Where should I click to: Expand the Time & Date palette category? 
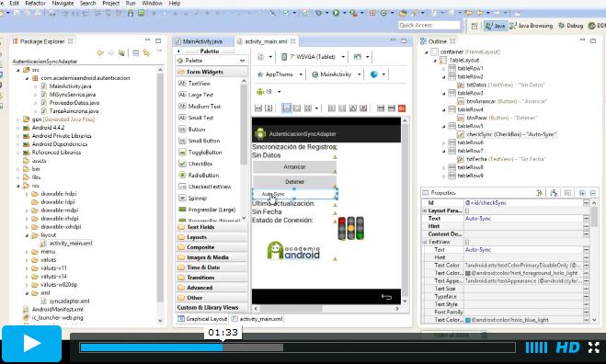(212, 267)
